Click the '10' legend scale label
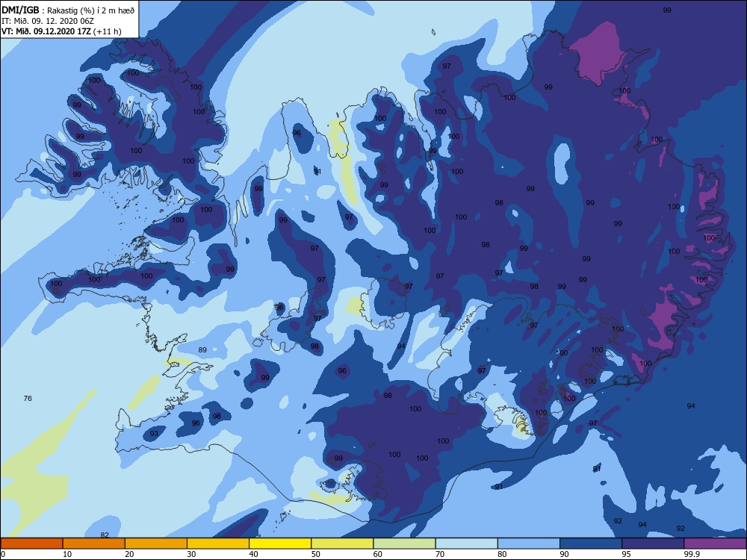 coord(67,554)
